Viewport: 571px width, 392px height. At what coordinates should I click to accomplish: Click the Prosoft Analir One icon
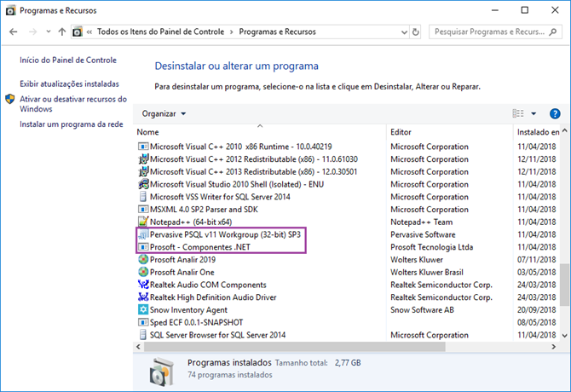[x=143, y=272]
